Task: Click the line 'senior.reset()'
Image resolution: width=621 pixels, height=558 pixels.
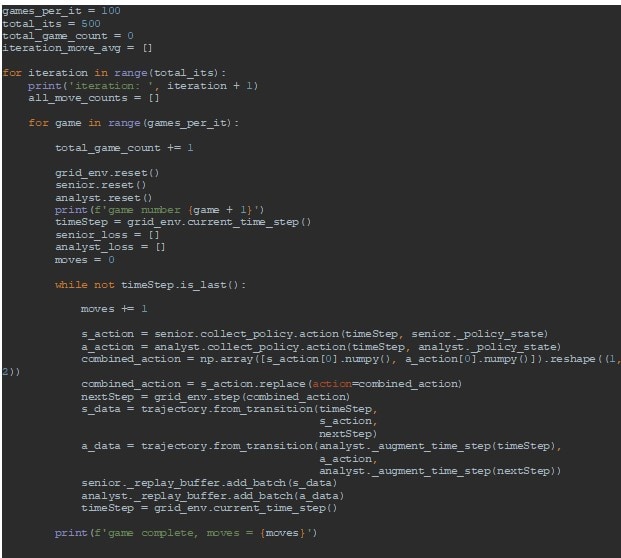Action: click(101, 185)
